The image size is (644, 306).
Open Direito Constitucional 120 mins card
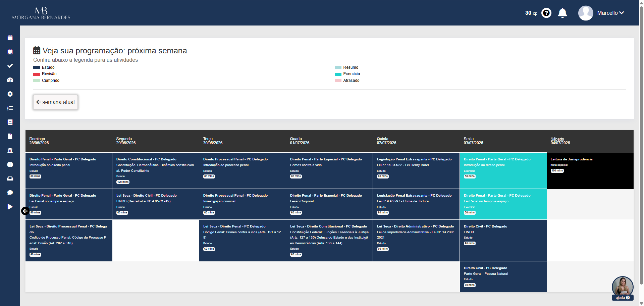click(156, 171)
